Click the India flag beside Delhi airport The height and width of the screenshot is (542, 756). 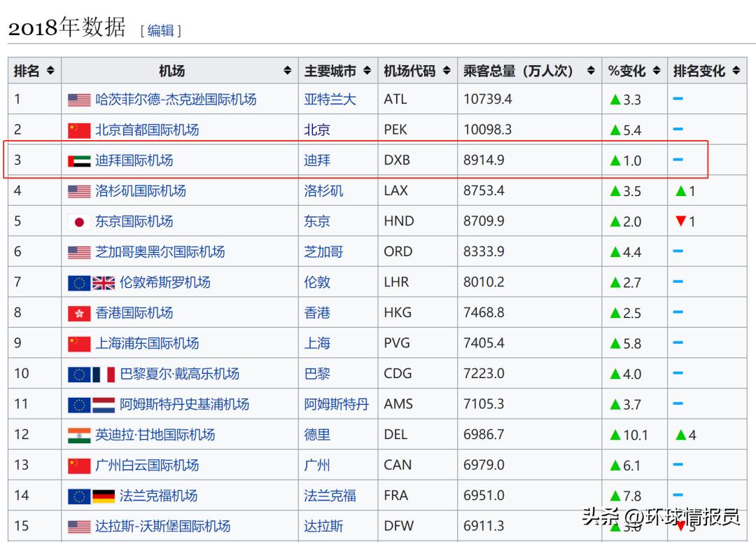79,435
